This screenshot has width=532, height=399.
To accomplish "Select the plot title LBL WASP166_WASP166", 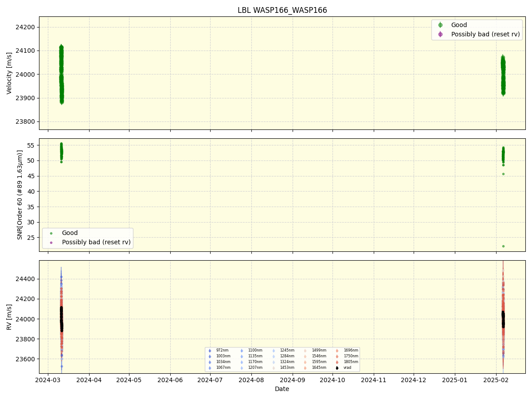I will (282, 10).
